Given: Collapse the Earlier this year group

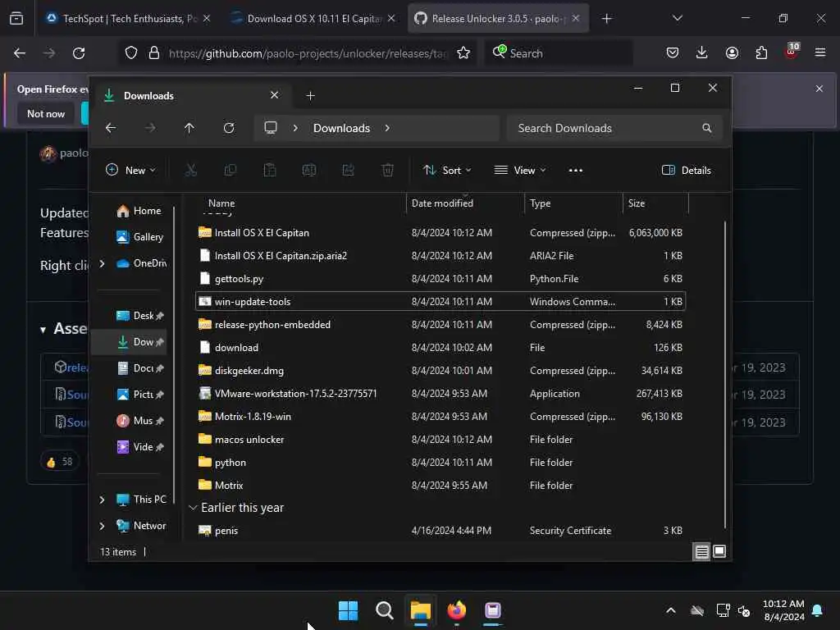Looking at the screenshot, I should point(194,507).
